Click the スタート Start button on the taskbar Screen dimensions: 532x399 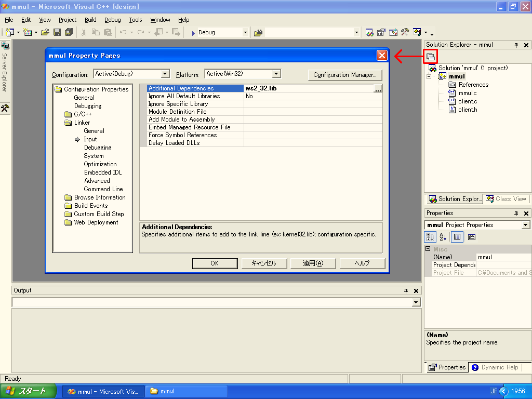pyautogui.click(x=28, y=391)
